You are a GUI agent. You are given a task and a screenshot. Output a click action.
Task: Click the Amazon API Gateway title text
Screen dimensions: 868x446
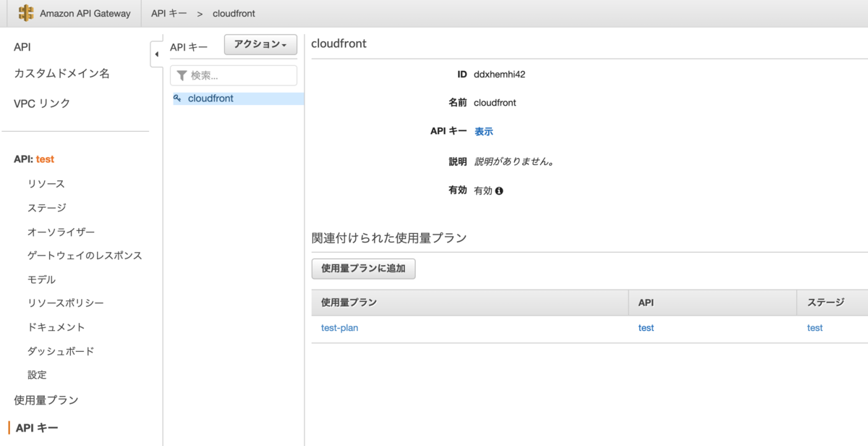[x=85, y=14]
